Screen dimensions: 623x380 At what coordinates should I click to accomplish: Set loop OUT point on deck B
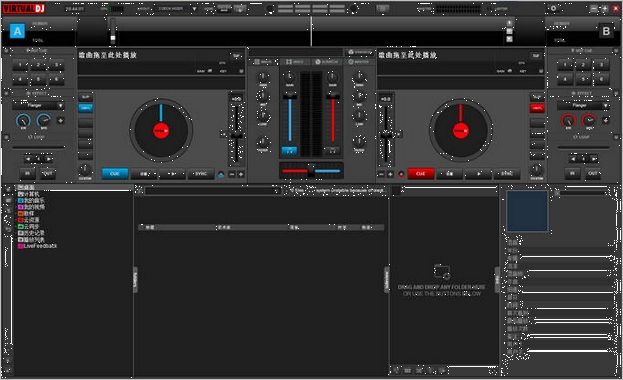(593, 173)
